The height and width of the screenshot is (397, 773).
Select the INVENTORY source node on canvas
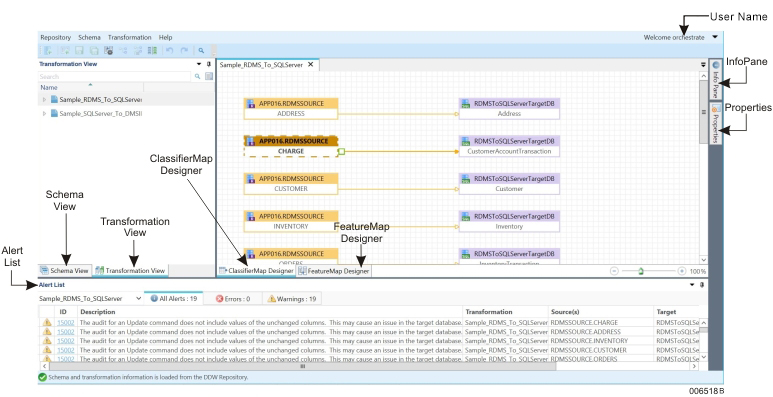[291, 221]
